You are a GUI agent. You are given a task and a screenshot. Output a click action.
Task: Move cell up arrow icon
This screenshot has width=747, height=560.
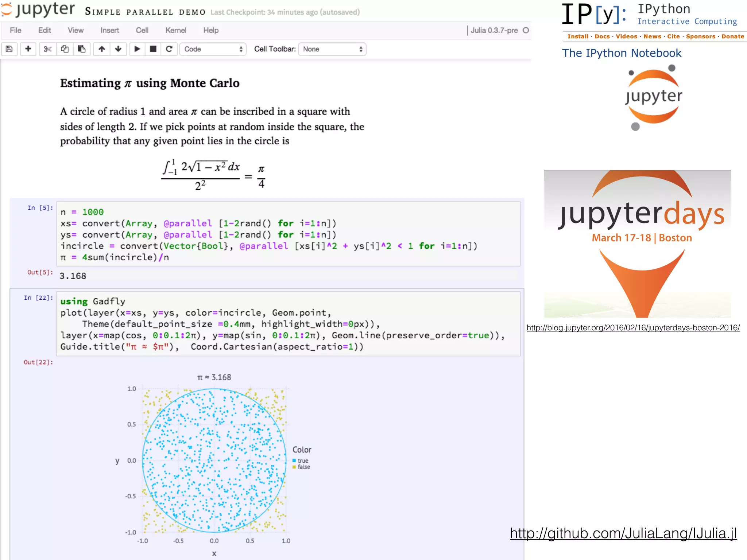[102, 49]
